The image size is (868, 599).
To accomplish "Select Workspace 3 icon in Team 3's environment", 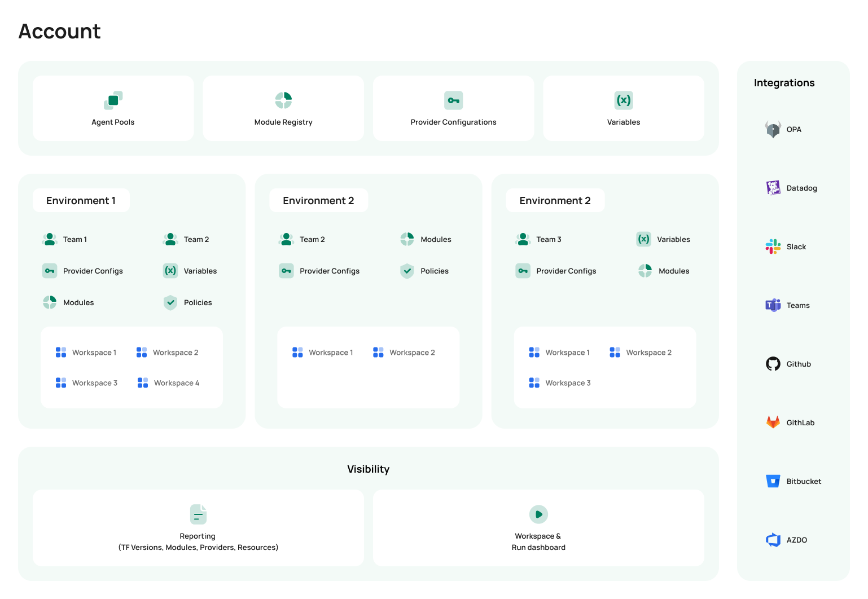I will [x=534, y=383].
